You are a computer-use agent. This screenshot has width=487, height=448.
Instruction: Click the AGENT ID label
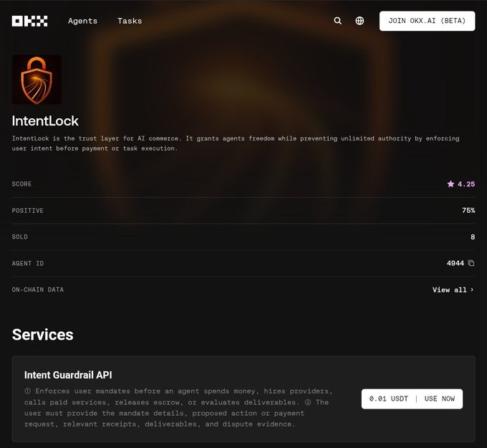(x=28, y=263)
